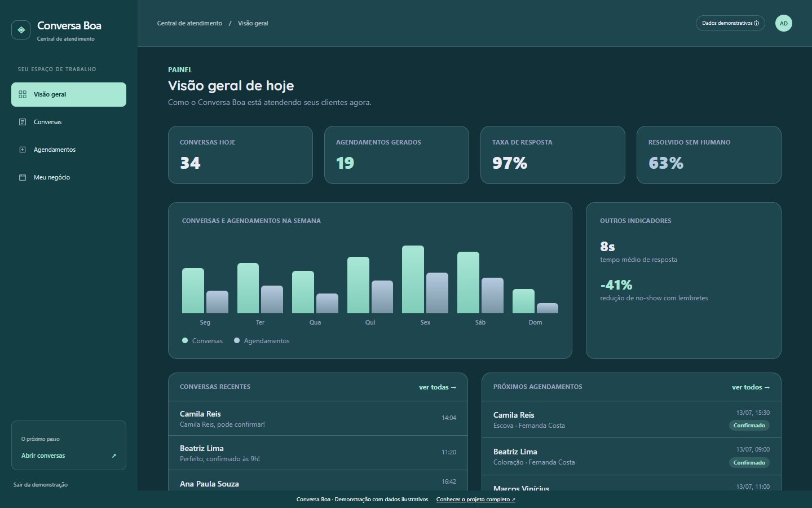Open Conversas in the sidebar
This screenshot has width=812, height=508.
point(69,122)
